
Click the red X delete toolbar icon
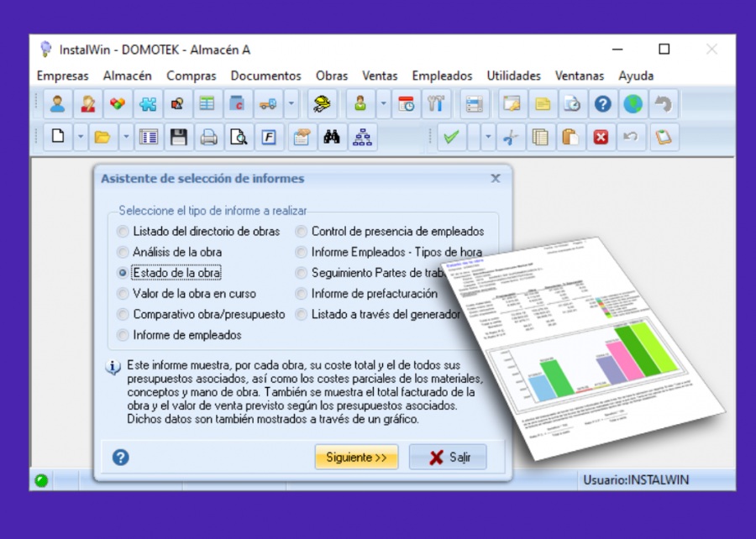click(601, 138)
